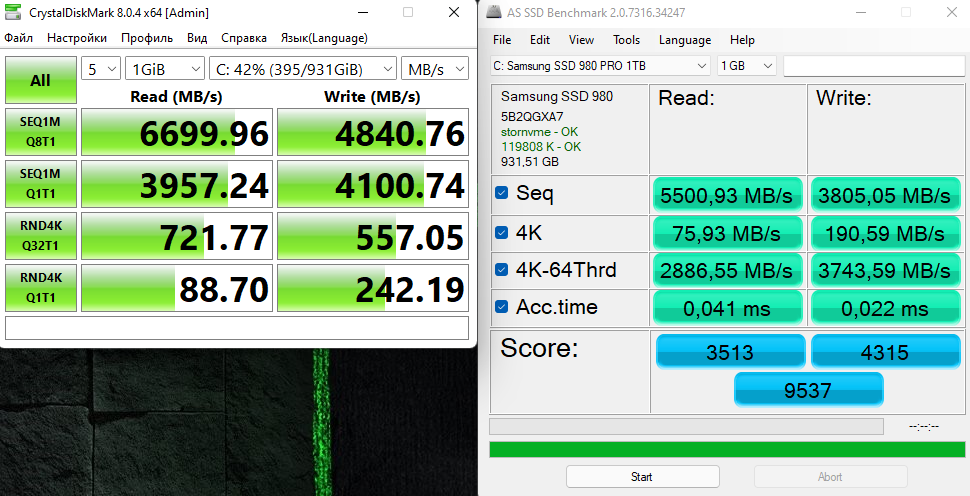
Task: Click the read score 3513
Action: coord(731,352)
